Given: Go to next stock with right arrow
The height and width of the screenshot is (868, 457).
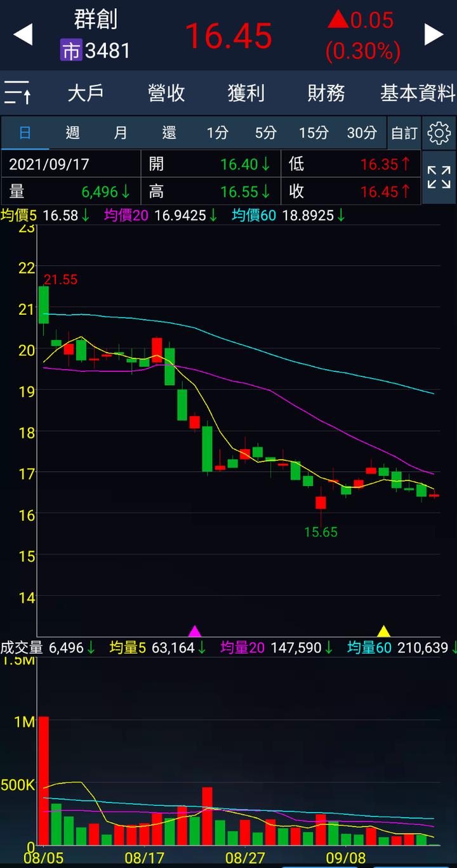Looking at the screenshot, I should 434,34.
